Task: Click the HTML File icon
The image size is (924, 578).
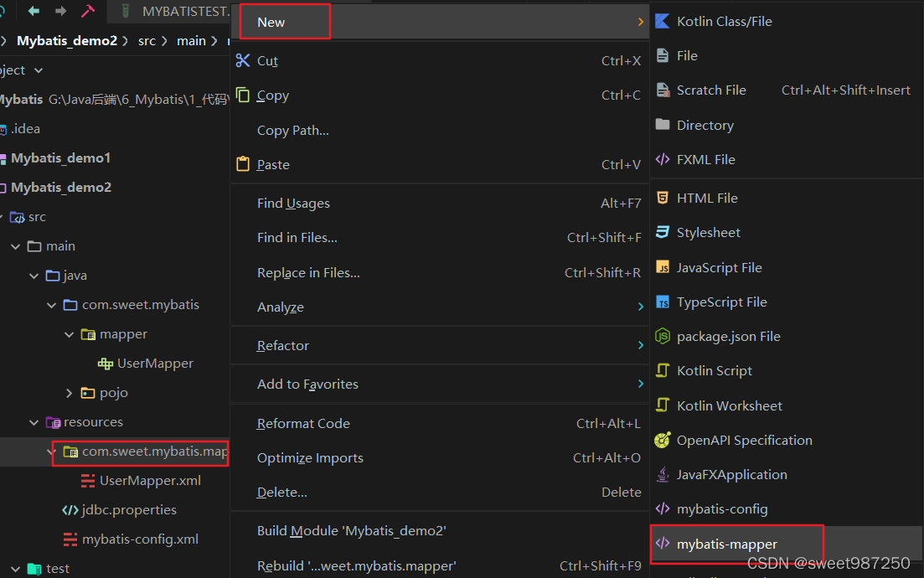Action: coord(663,198)
